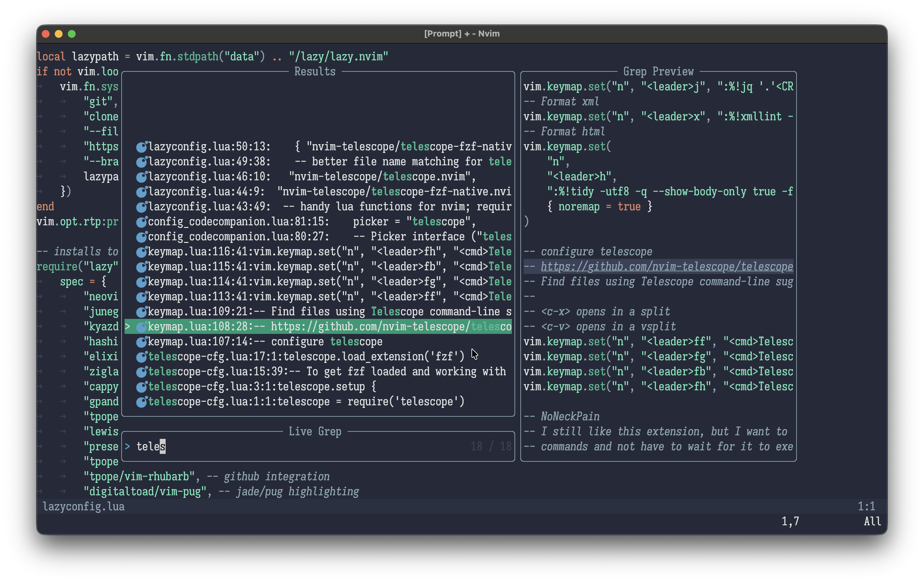Click the Grep Preview panel title
The image size is (924, 583).
tap(658, 72)
